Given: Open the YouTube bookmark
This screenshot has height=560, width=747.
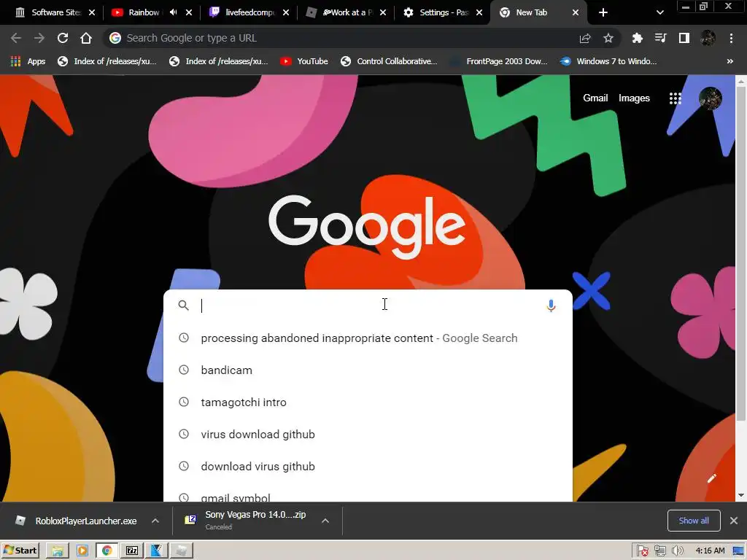Looking at the screenshot, I should pos(304,61).
